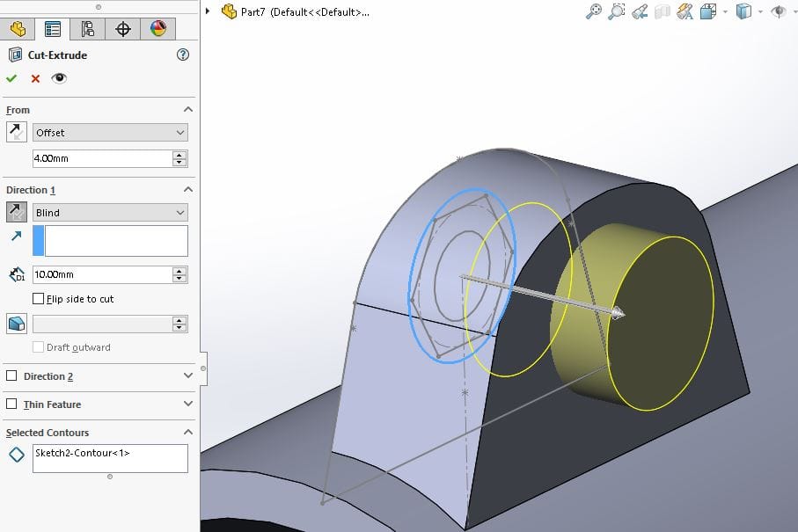798x532 pixels.
Task: Open the Blind end condition dropdown
Action: (x=110, y=213)
